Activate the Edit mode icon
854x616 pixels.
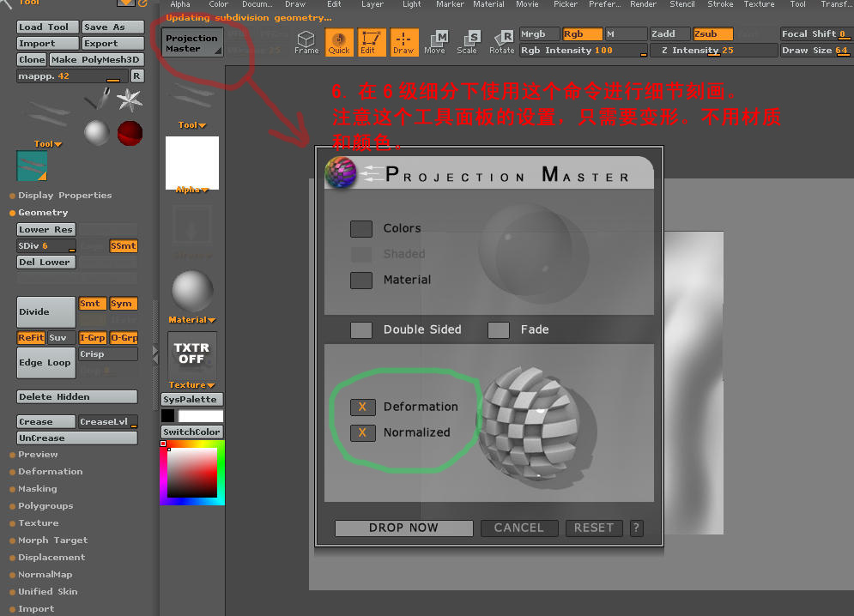371,43
